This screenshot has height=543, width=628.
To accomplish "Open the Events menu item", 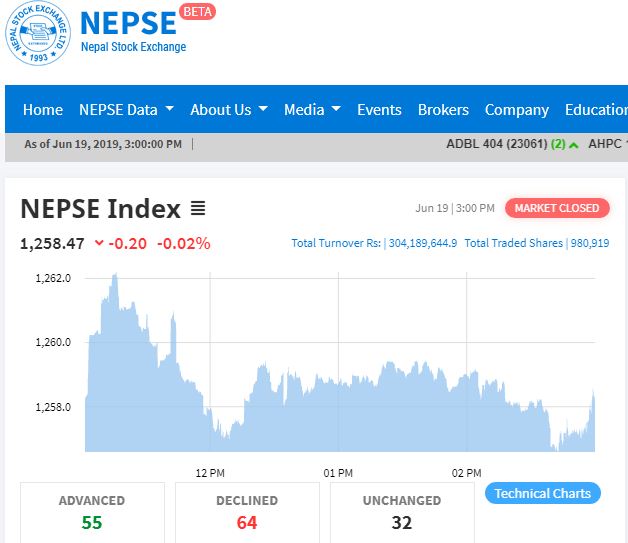I will pyautogui.click(x=379, y=110).
